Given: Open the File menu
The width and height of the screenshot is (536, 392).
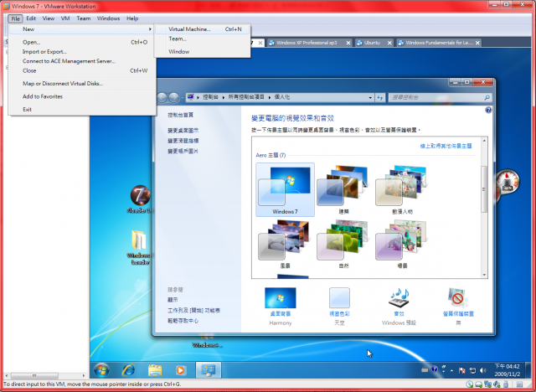Looking at the screenshot, I should click(x=15, y=18).
